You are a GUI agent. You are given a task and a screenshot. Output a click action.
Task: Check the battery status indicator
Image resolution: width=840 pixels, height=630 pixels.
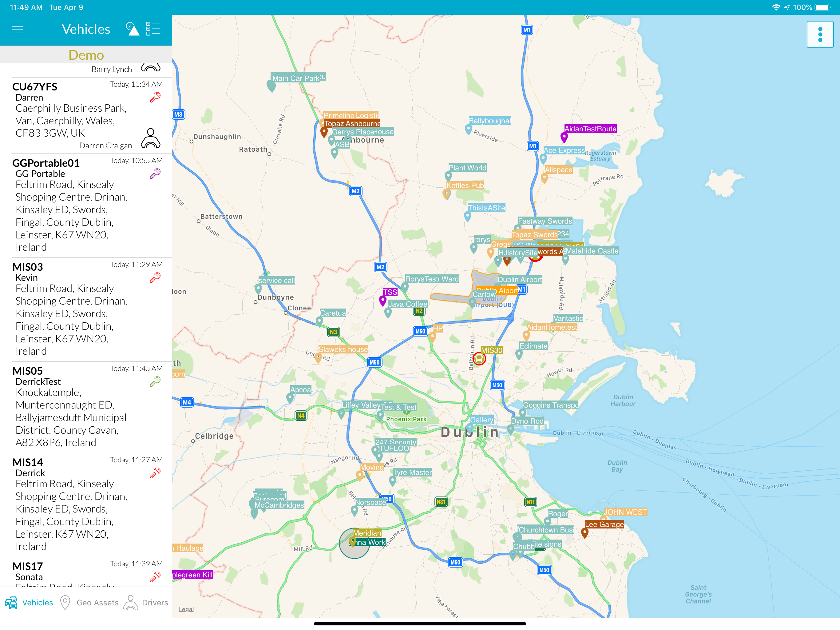pos(823,7)
